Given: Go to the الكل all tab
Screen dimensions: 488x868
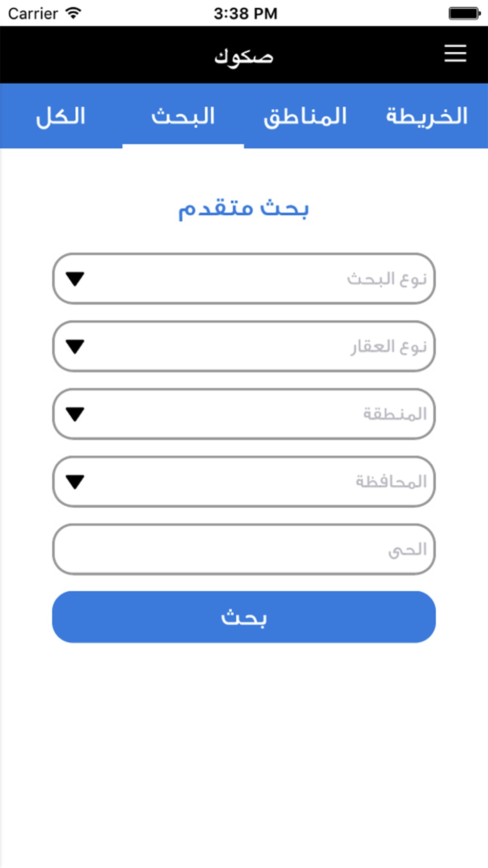Looking at the screenshot, I should [x=61, y=116].
